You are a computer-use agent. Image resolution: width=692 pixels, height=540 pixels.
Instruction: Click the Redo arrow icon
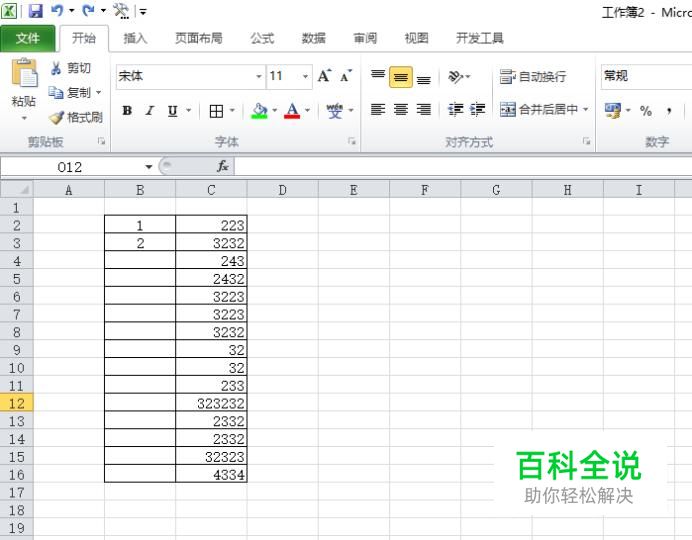(88, 11)
